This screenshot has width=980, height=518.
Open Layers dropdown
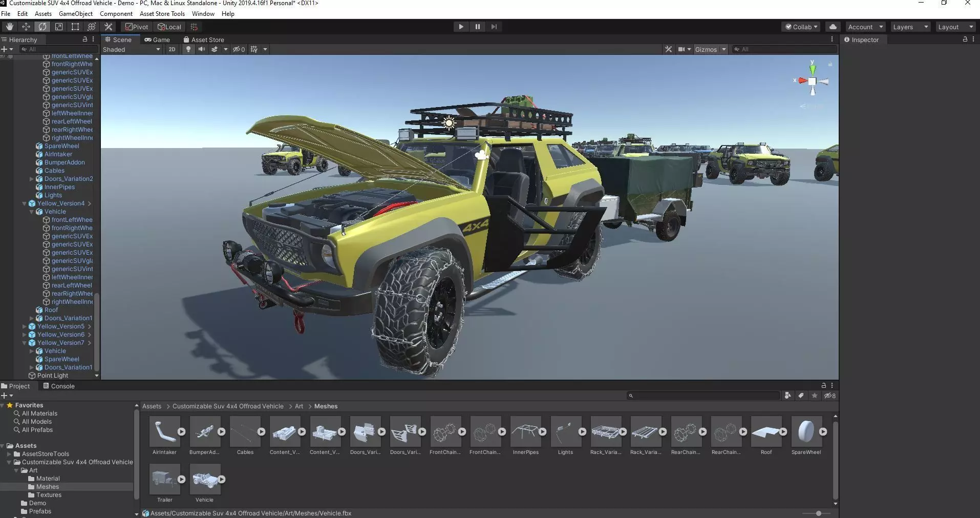point(910,27)
